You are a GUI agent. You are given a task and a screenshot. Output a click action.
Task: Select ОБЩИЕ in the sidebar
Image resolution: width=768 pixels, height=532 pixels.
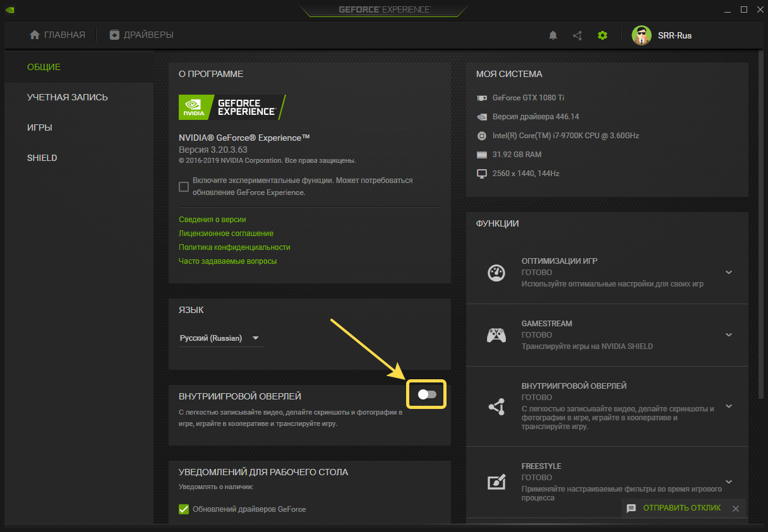click(78, 67)
